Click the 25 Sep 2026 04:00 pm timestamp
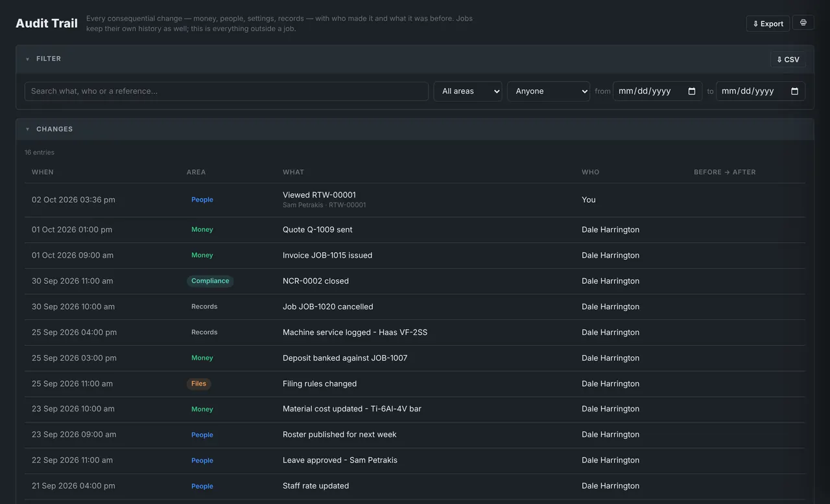The width and height of the screenshot is (830, 504). (x=75, y=332)
